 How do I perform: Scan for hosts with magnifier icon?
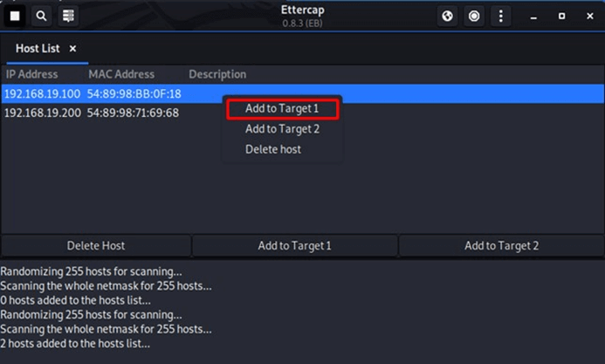click(x=41, y=16)
